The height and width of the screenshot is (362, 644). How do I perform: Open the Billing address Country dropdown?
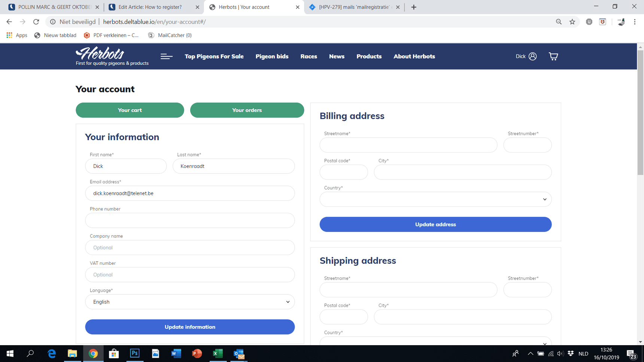435,199
